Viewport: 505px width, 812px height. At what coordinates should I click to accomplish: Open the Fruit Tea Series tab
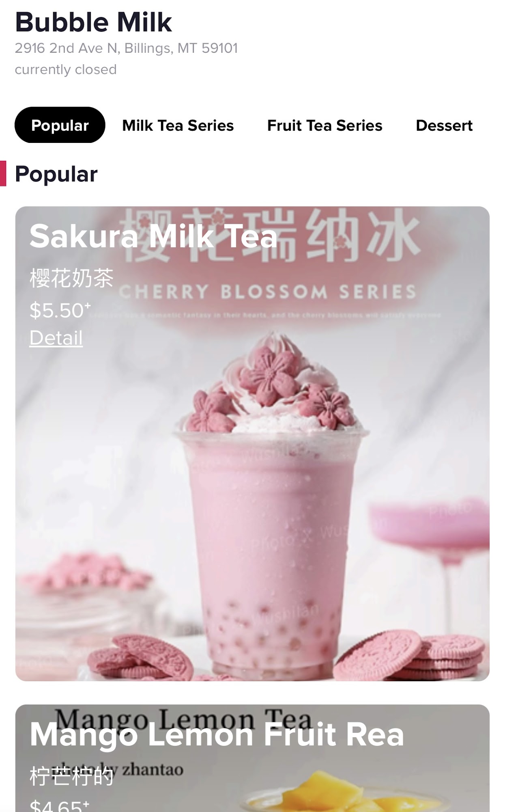tap(324, 125)
